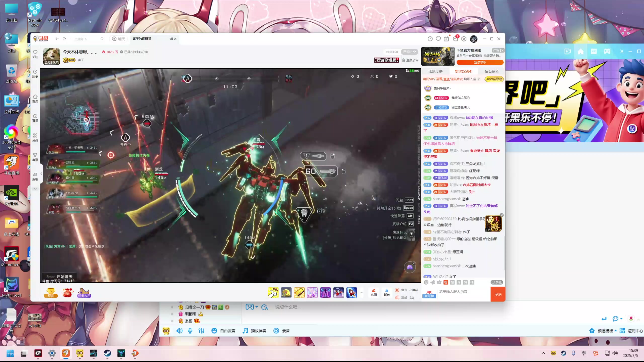Open favorites heart icon in header
Image resolution: width=644 pixels, height=362 pixels.
[x=438, y=39]
